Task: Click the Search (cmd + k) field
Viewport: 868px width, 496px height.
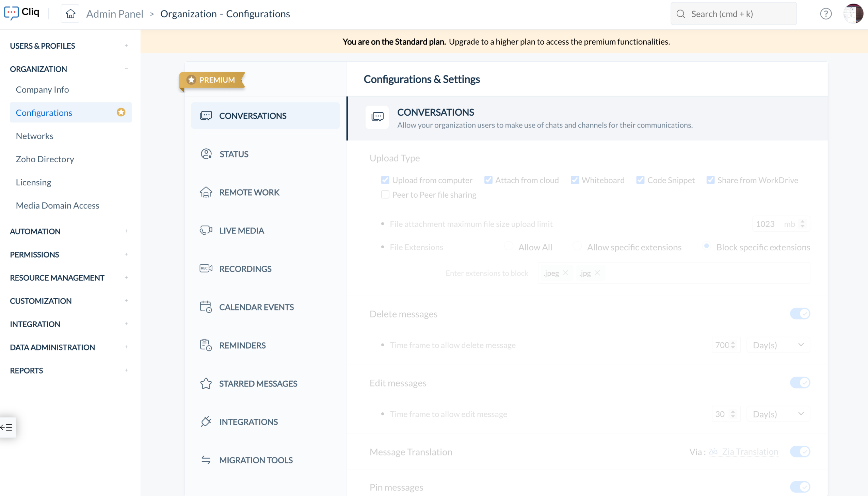Action: pos(733,14)
